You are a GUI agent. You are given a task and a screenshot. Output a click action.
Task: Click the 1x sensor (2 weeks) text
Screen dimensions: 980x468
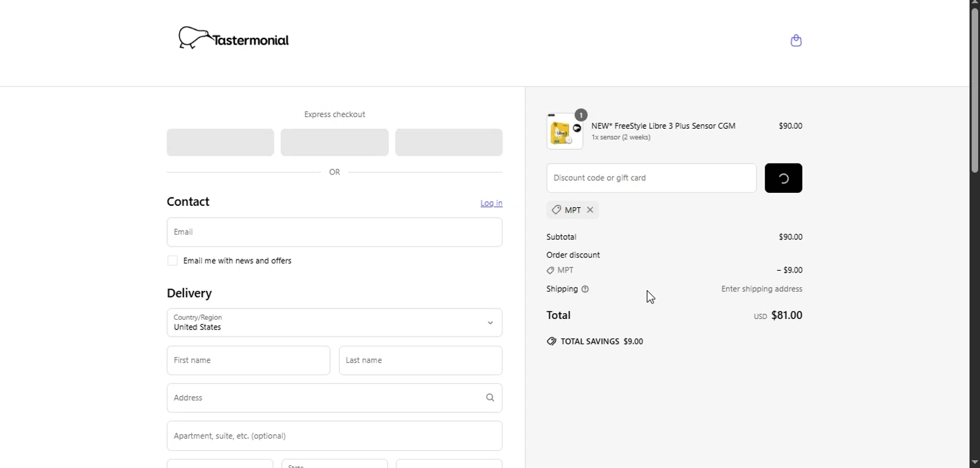(x=621, y=137)
